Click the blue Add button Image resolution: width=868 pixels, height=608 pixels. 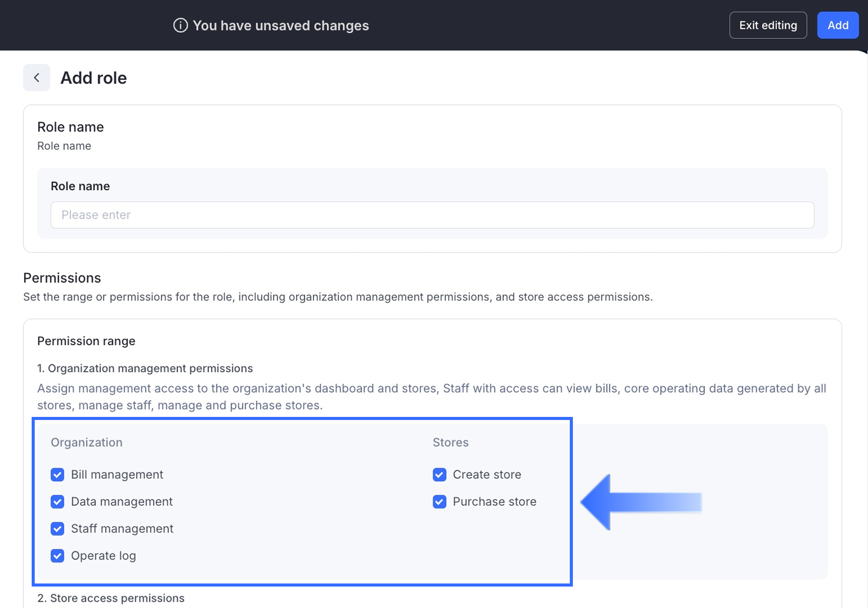[x=837, y=26]
